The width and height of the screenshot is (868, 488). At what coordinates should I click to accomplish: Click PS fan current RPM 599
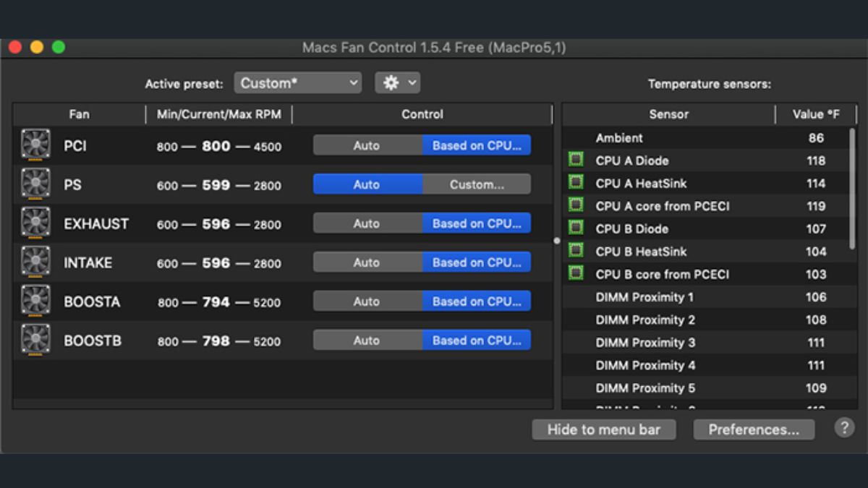[x=216, y=185]
